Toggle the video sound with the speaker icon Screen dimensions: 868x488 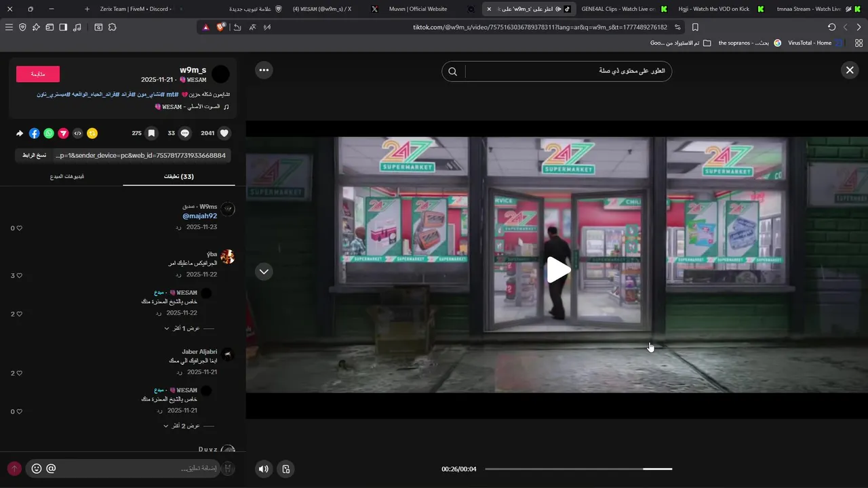click(264, 469)
